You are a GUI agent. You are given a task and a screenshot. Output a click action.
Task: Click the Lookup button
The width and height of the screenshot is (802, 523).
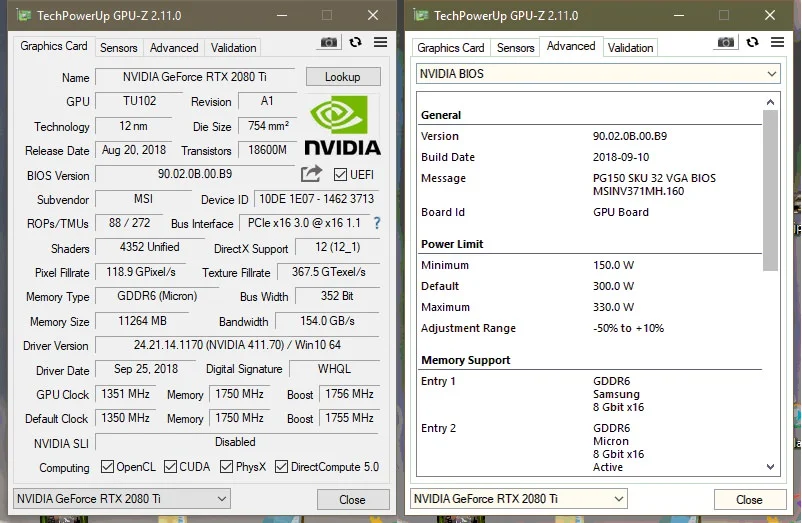coord(343,77)
